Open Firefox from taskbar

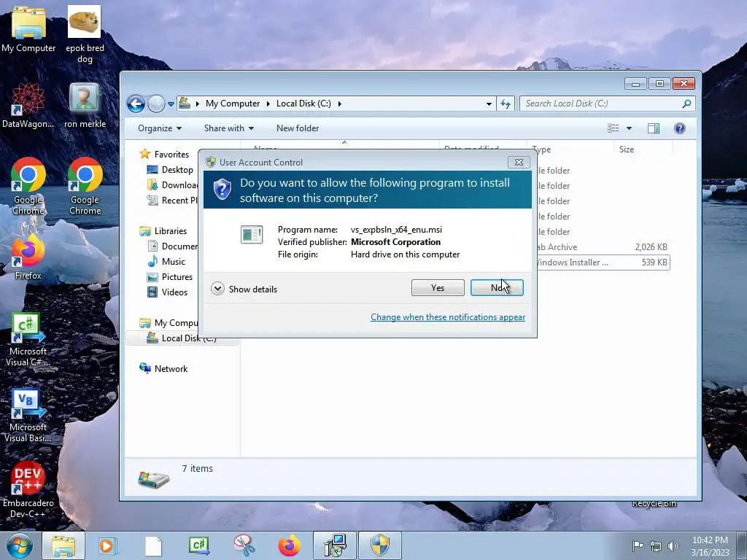coord(289,545)
